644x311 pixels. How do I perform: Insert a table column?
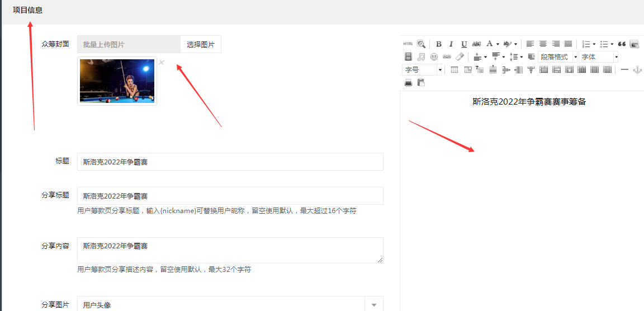click(518, 69)
